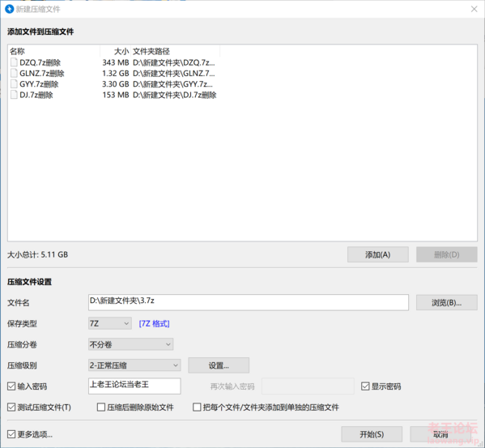Click the 文件名 path input field

pyautogui.click(x=249, y=302)
